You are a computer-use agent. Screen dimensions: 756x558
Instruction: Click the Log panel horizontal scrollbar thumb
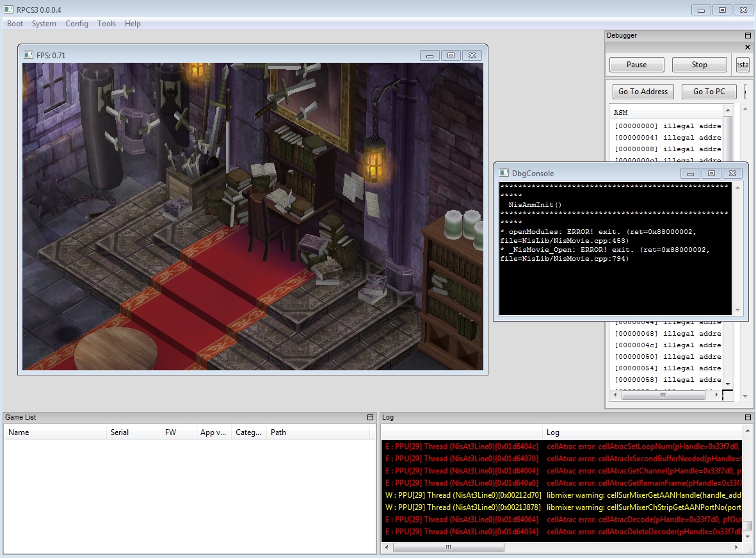coord(448,548)
